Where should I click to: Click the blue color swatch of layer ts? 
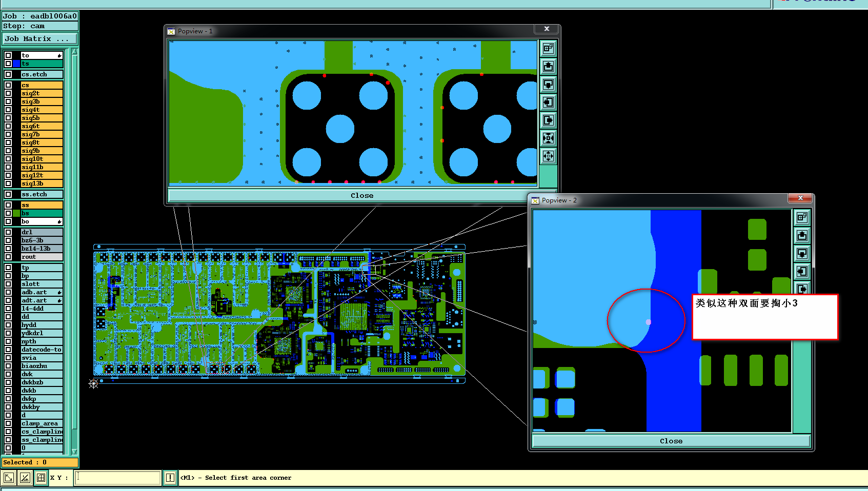click(16, 64)
